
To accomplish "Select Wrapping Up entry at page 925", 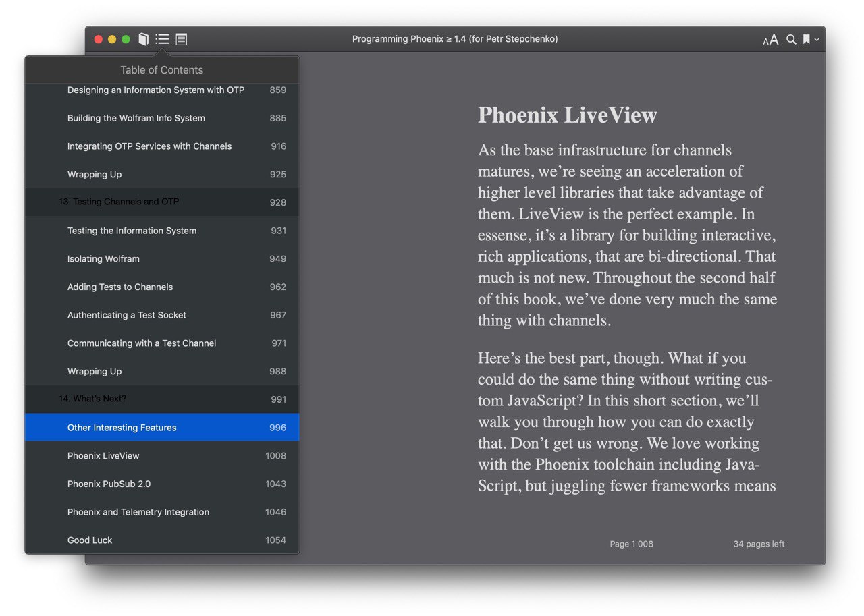I will [162, 175].
